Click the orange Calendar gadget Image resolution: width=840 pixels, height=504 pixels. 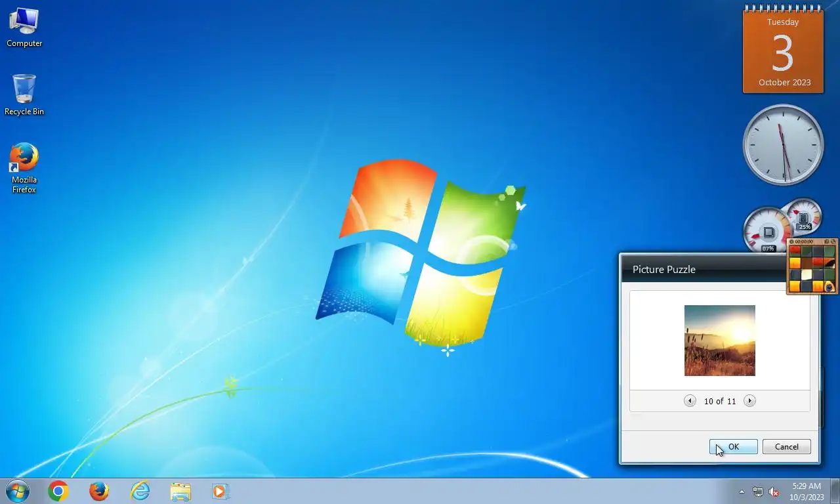point(783,50)
